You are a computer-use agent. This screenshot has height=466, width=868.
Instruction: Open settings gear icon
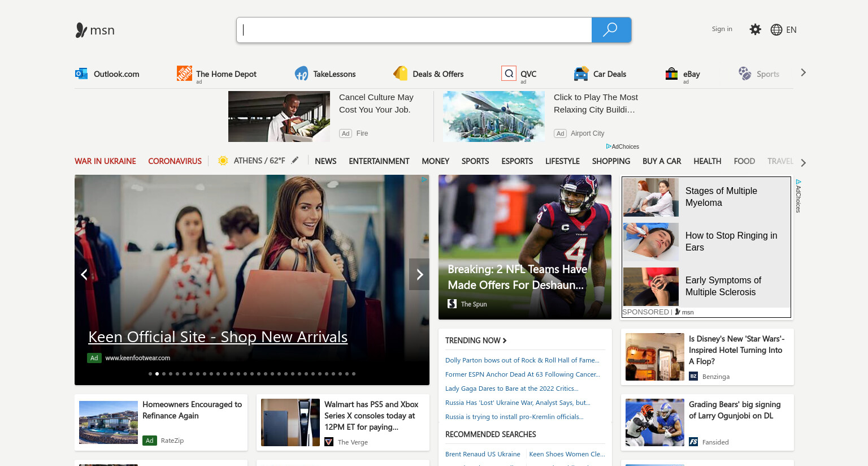755,29
